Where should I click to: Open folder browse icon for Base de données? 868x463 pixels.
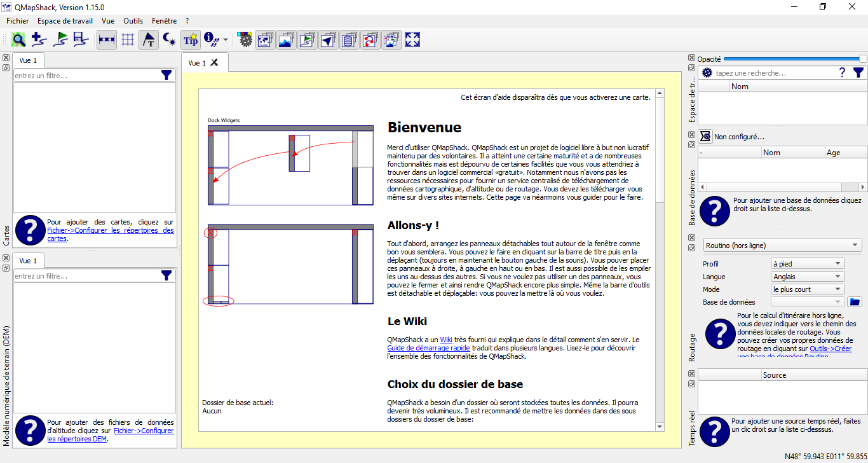click(x=855, y=301)
